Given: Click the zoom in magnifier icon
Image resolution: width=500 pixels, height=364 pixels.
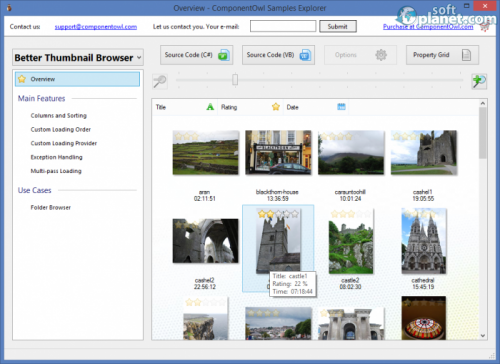Looking at the screenshot, I should tap(479, 81).
